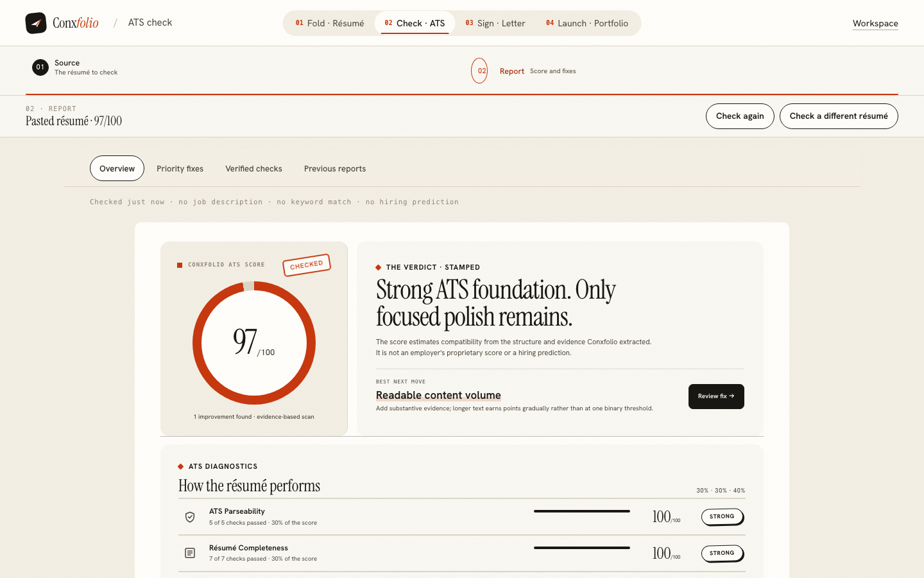
Task: Select the Check · ATS tab
Action: [x=415, y=23]
